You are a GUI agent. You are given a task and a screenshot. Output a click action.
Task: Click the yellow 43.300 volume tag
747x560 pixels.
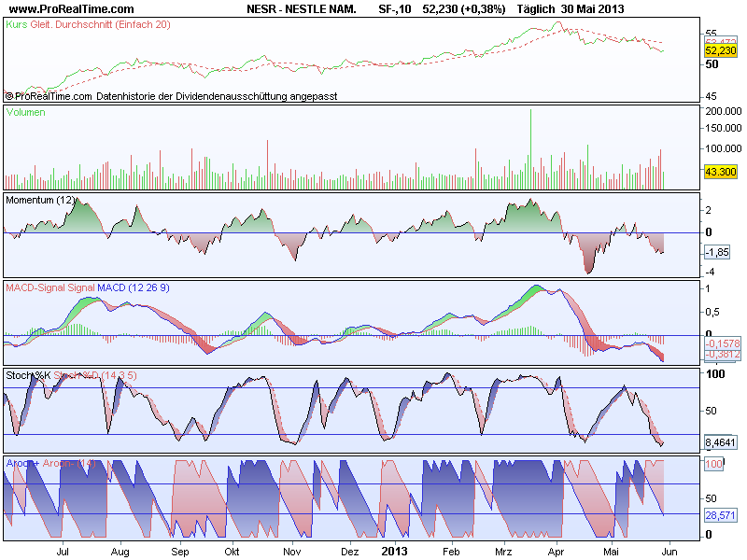pyautogui.click(x=720, y=172)
